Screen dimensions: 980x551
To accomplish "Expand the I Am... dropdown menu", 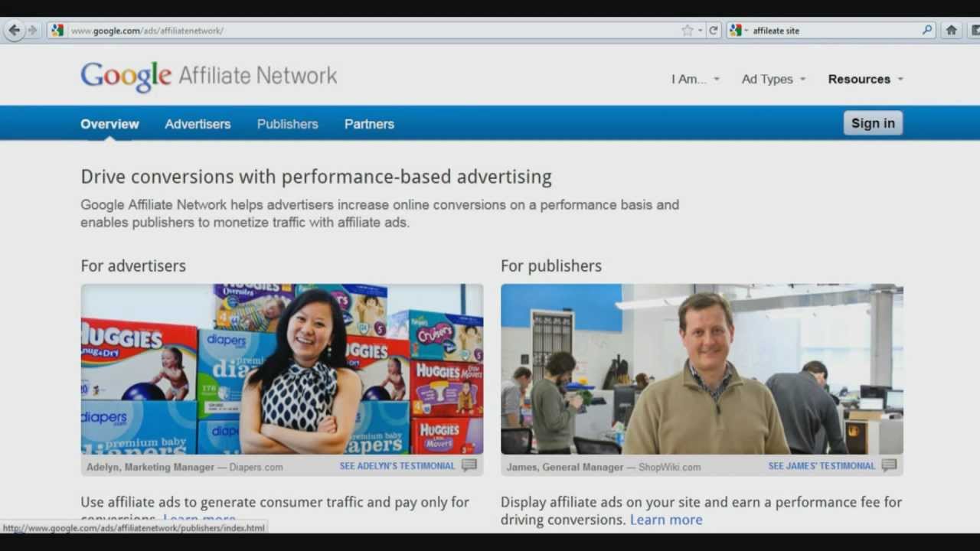I will point(695,79).
